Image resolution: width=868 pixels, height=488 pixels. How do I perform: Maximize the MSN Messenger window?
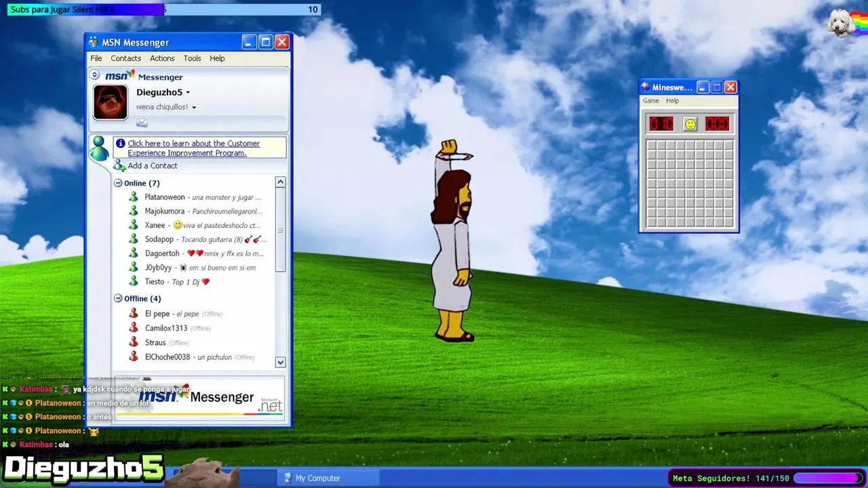[266, 43]
